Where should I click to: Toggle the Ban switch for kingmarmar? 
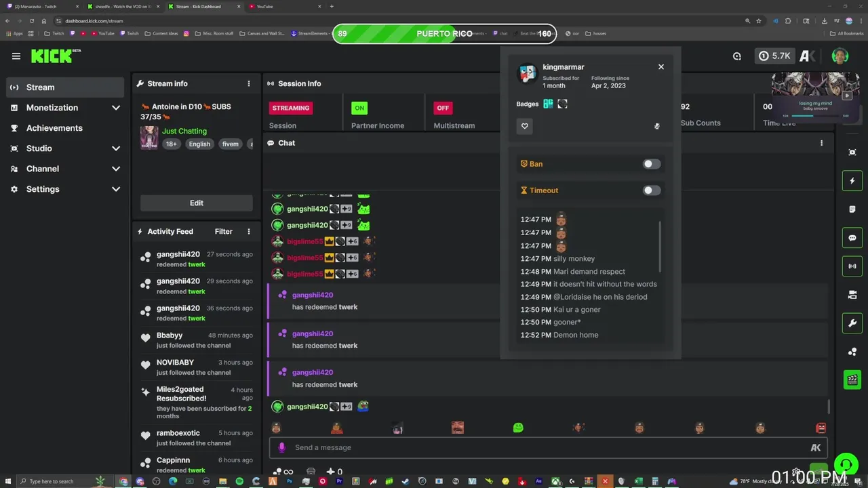[651, 164]
